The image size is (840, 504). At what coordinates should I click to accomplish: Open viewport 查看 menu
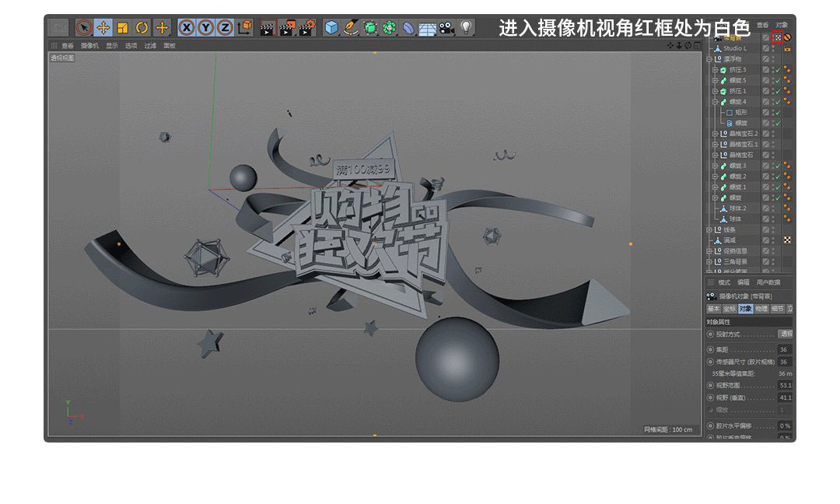[68, 46]
